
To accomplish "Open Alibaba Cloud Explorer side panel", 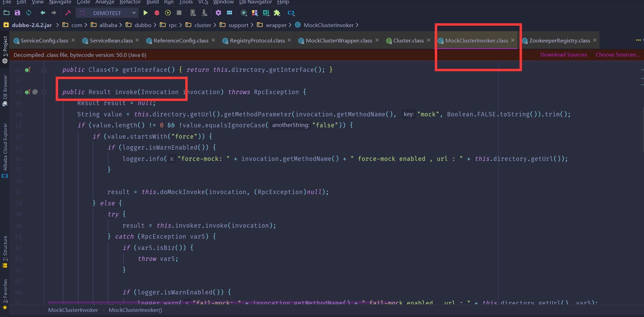I will tap(5, 151).
